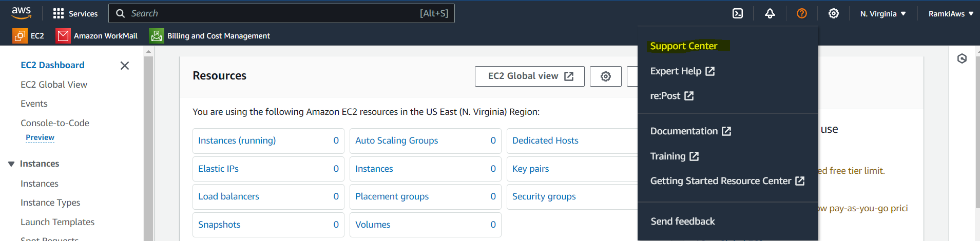
Task: Open the notifications bell
Action: point(770,13)
